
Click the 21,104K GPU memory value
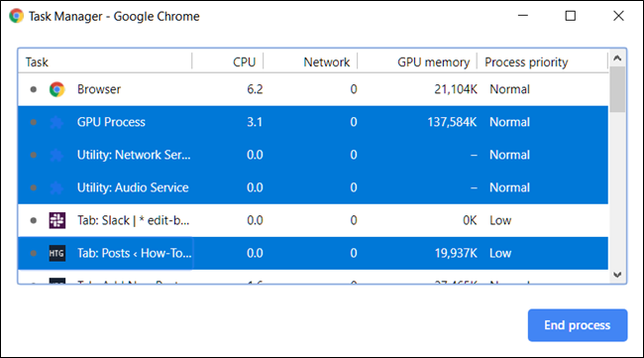click(456, 89)
